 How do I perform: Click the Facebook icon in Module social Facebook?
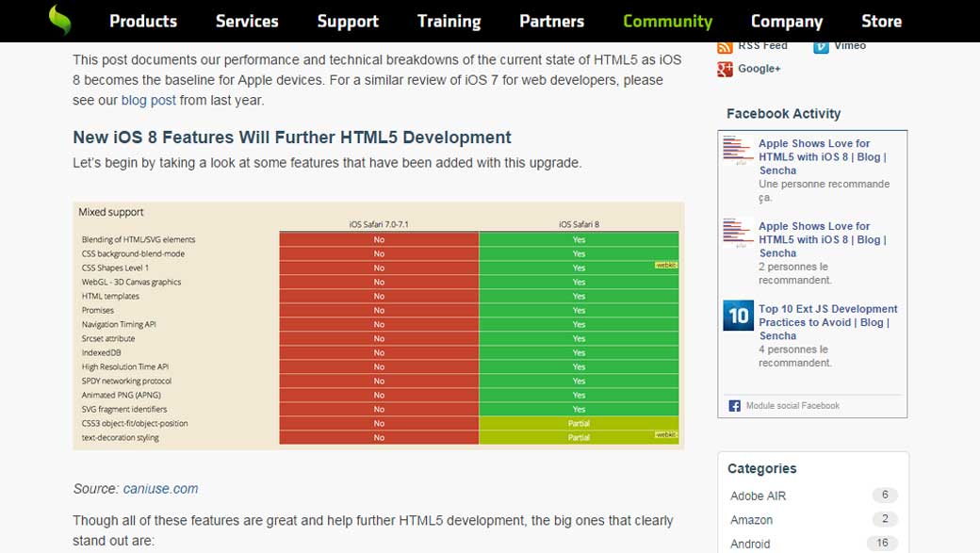[x=734, y=405]
